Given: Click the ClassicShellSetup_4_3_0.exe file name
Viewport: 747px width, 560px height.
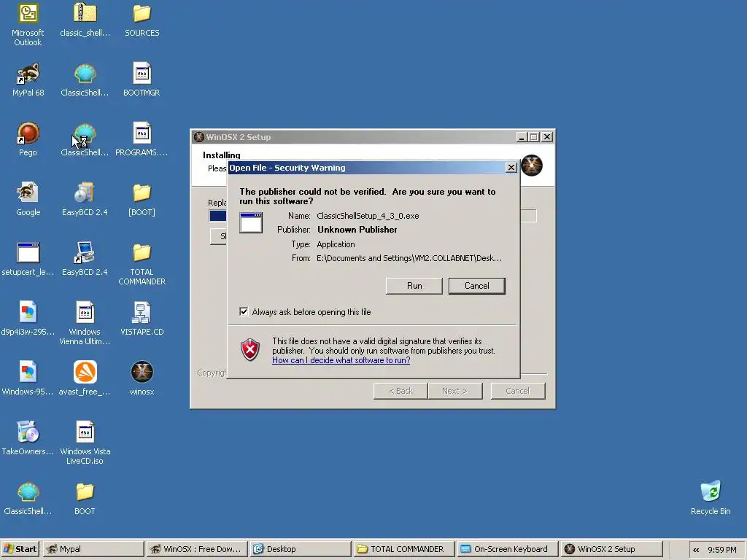Looking at the screenshot, I should [x=368, y=216].
